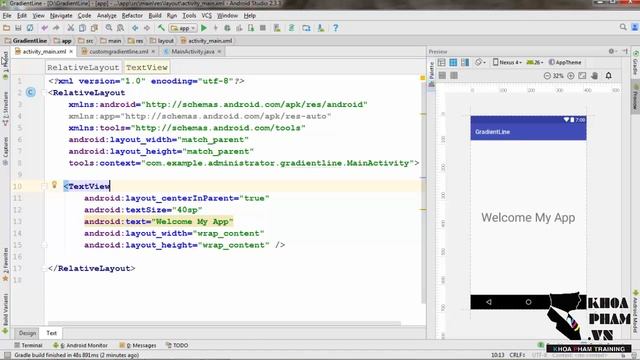
Task: Click the Open folder toolbar icon
Action: coord(7,28)
